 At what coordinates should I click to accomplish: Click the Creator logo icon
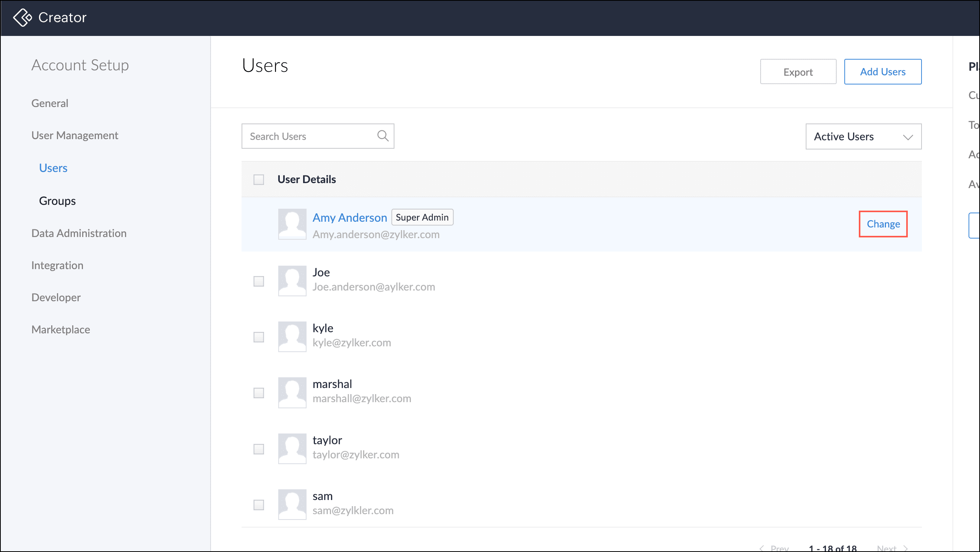point(22,18)
